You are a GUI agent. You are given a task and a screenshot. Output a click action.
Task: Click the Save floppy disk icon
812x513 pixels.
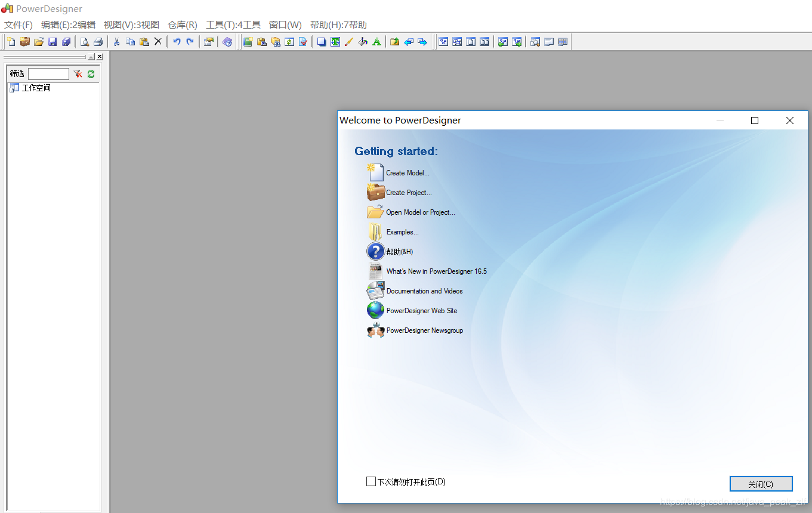point(53,42)
